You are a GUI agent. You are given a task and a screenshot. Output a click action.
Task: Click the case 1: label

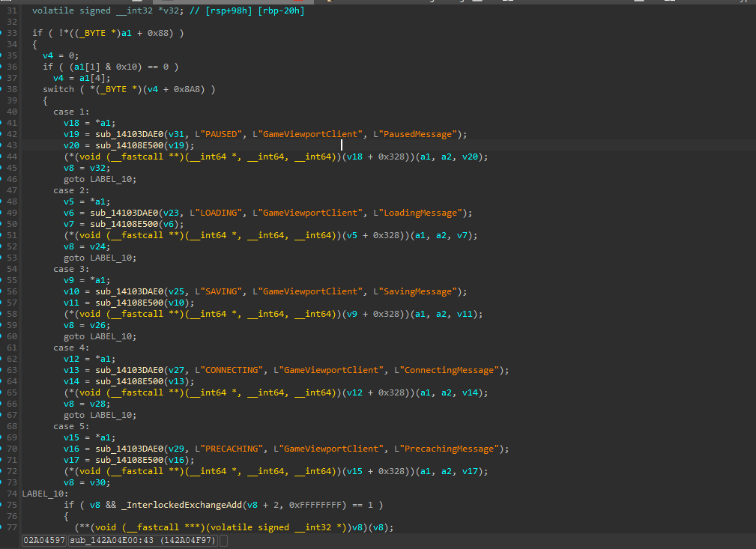point(71,112)
